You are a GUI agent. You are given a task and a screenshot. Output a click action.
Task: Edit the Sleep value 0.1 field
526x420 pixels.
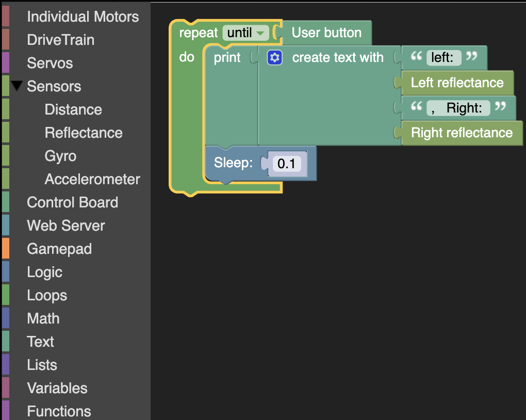coord(287,164)
